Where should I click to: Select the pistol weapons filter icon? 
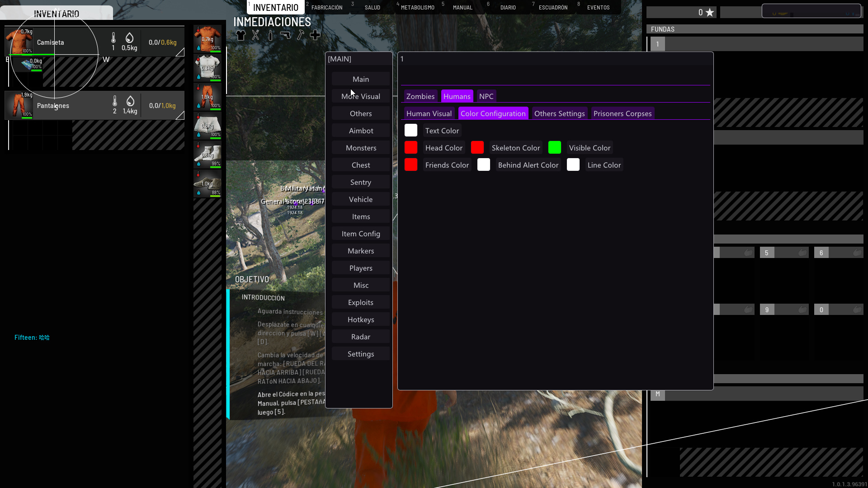tap(285, 35)
